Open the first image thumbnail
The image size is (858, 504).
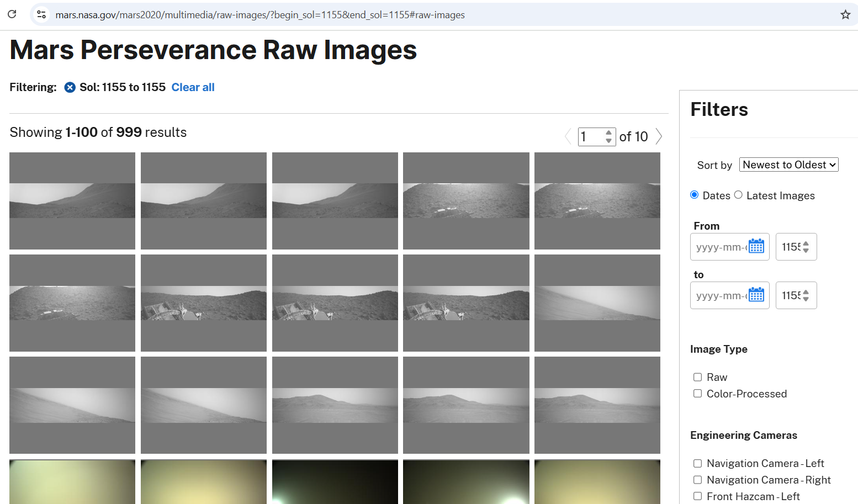(72, 201)
